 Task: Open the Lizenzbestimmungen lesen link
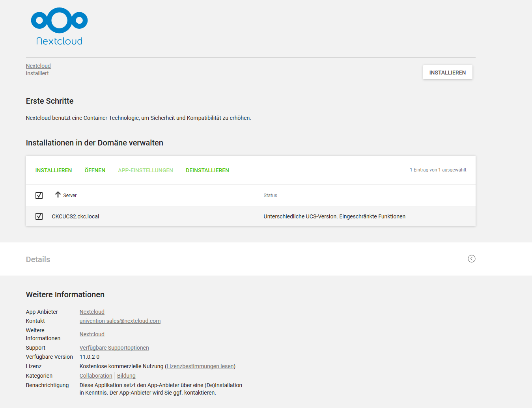pos(200,366)
